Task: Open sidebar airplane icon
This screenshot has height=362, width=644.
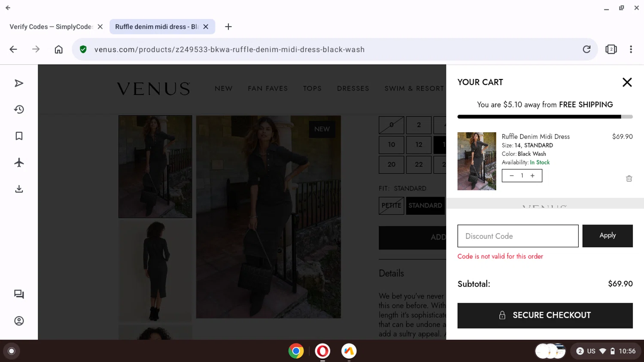Action: pyautogui.click(x=19, y=162)
